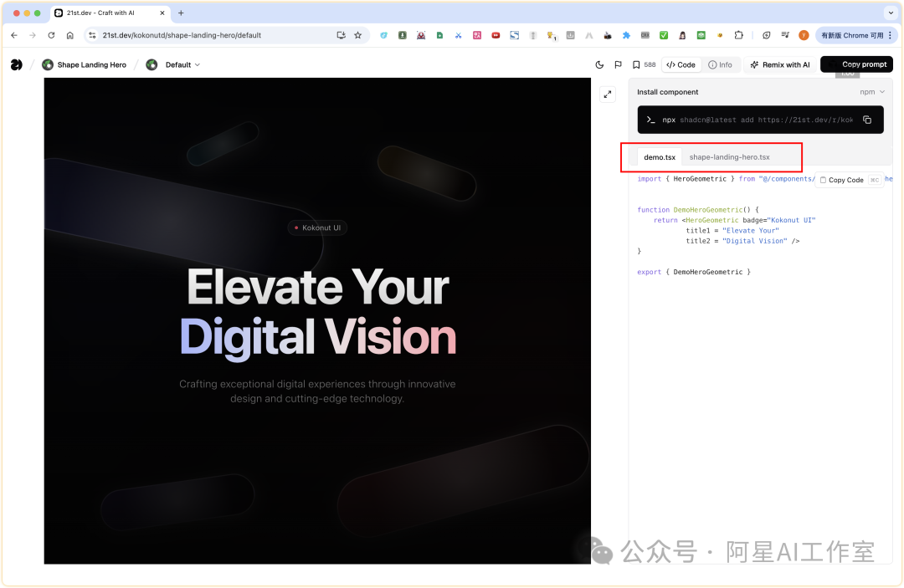Click the blue puzzle piece extension icon
This screenshot has height=588, width=904.
pyautogui.click(x=626, y=35)
